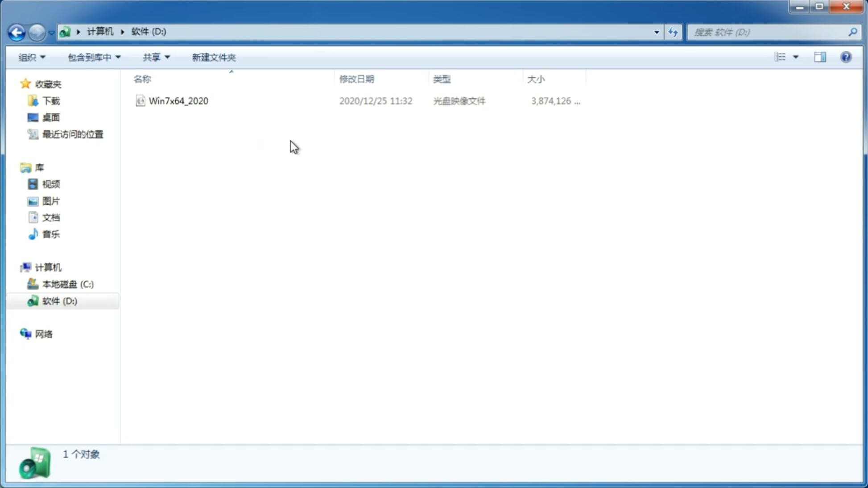Click the back navigation button
The width and height of the screenshot is (868, 488).
[x=16, y=32]
